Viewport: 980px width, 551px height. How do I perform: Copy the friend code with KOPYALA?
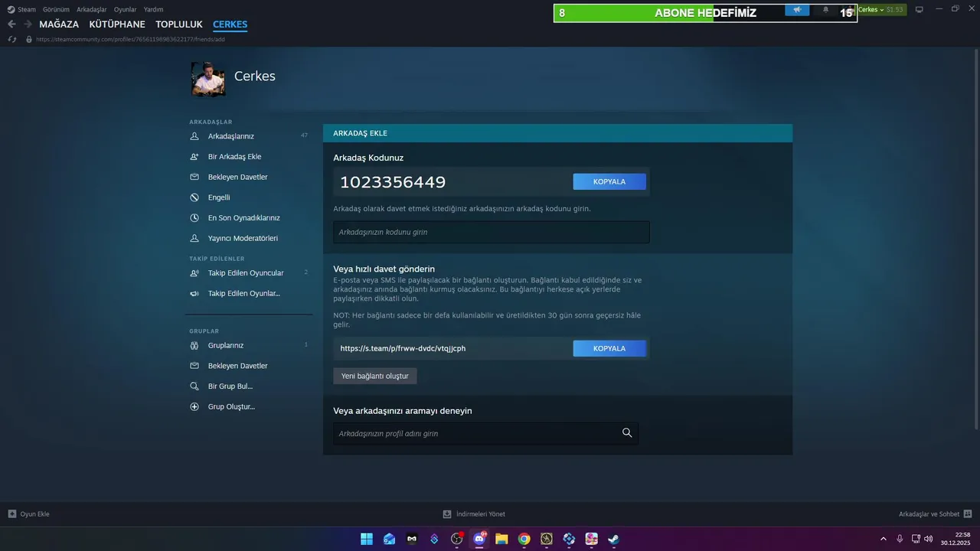point(609,181)
